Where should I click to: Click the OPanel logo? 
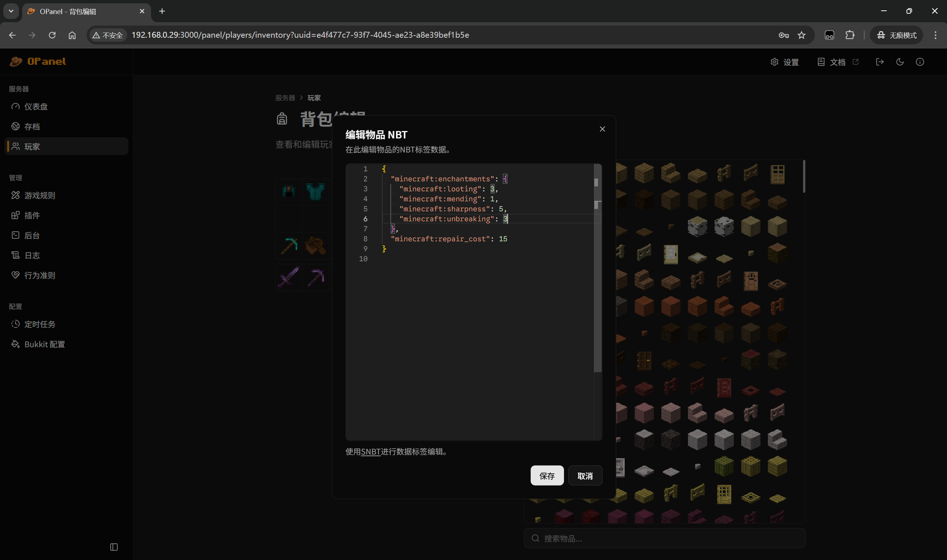(38, 61)
